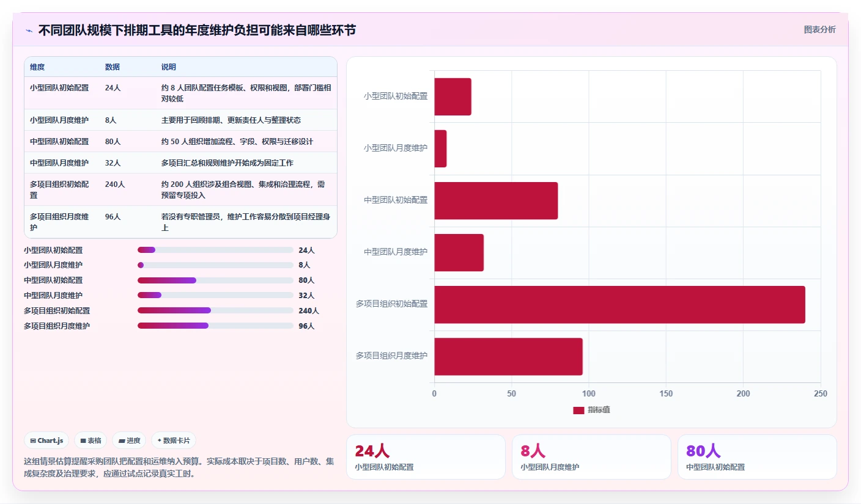Click the 说明 column header
The image size is (861, 504).
pyautogui.click(x=169, y=67)
